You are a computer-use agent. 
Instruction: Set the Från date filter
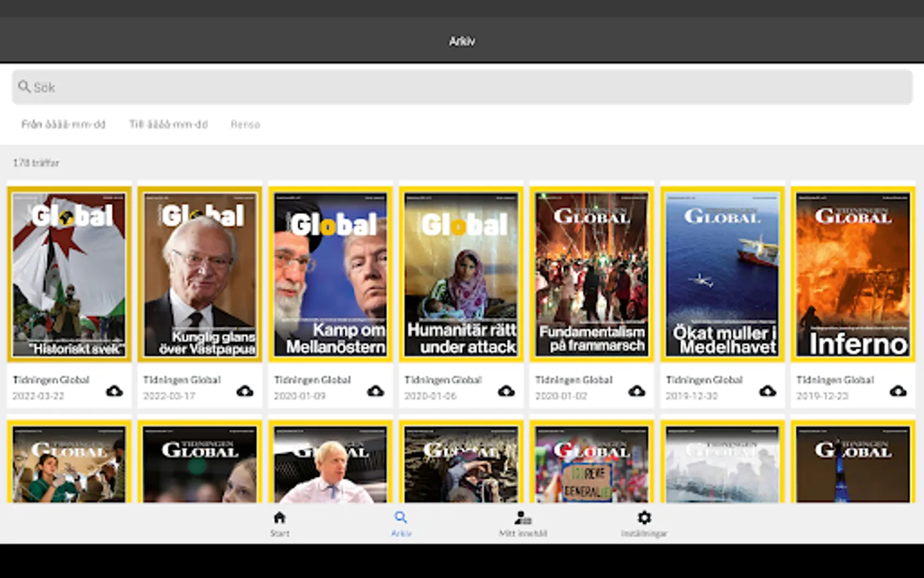pos(63,124)
